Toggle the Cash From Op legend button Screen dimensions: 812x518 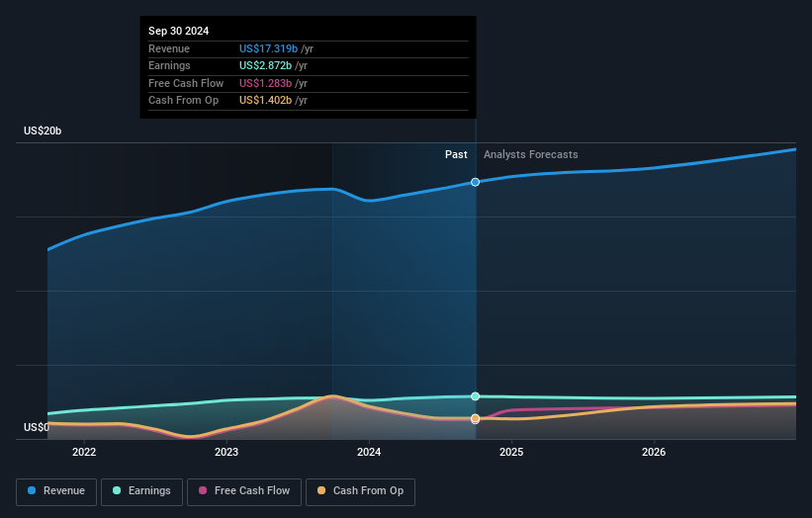point(360,491)
